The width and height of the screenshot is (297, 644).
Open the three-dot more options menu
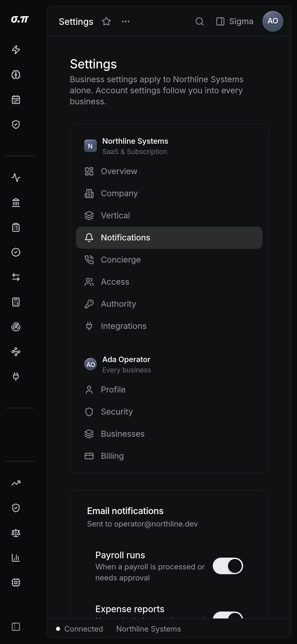[x=125, y=21]
